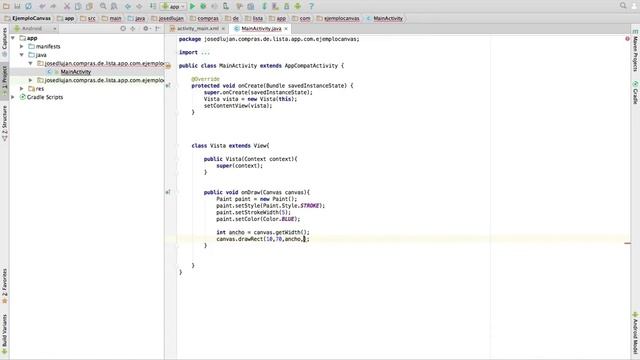The width and height of the screenshot is (640, 360).
Task: Click the Sync Project with Gradle icon
Action: [264, 6]
